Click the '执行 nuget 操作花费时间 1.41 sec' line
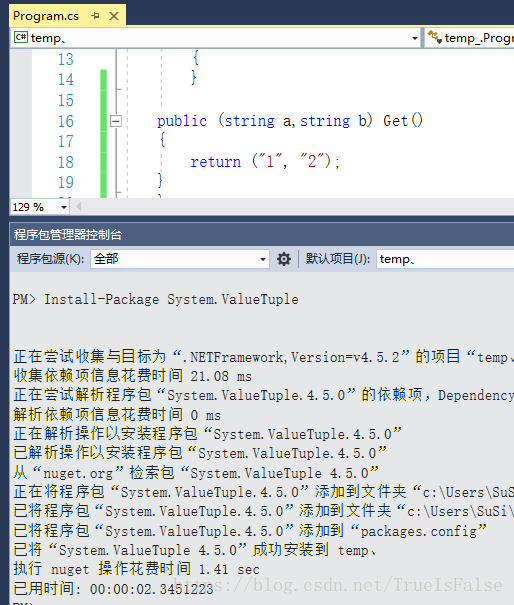The width and height of the screenshot is (514, 605). tap(136, 569)
